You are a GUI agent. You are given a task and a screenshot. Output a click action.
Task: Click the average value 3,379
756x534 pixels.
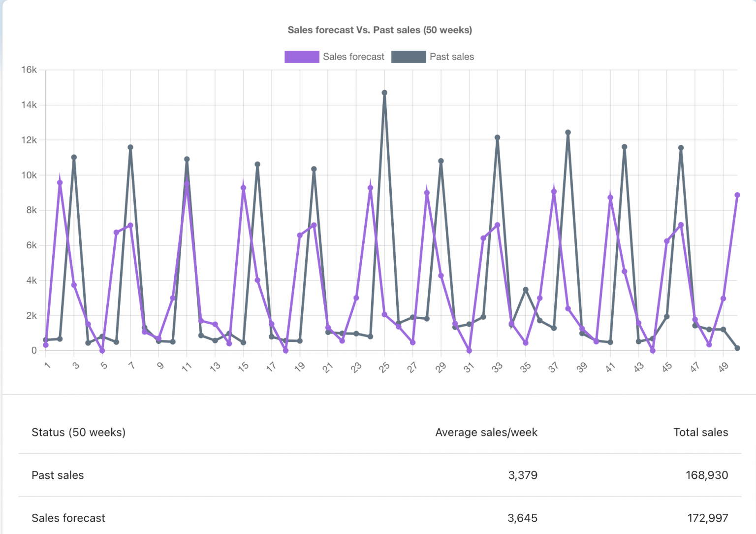tap(523, 475)
